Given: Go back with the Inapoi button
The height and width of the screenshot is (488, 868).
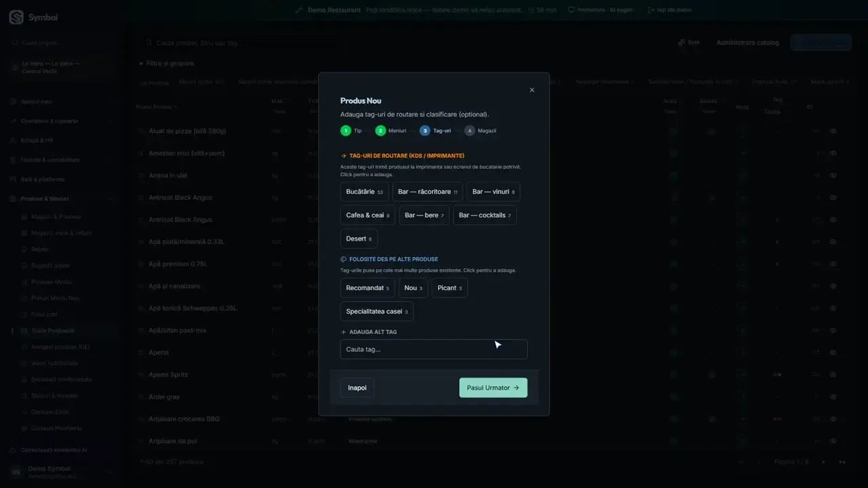Looking at the screenshot, I should (357, 388).
